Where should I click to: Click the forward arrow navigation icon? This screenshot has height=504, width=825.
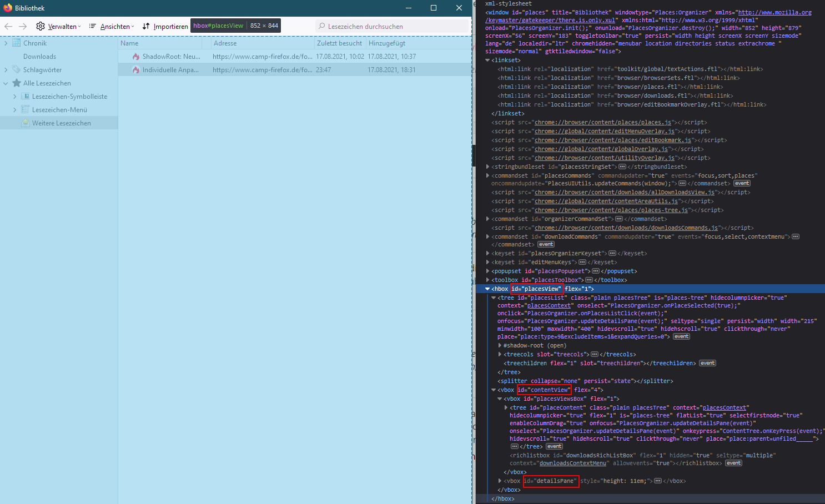point(23,26)
